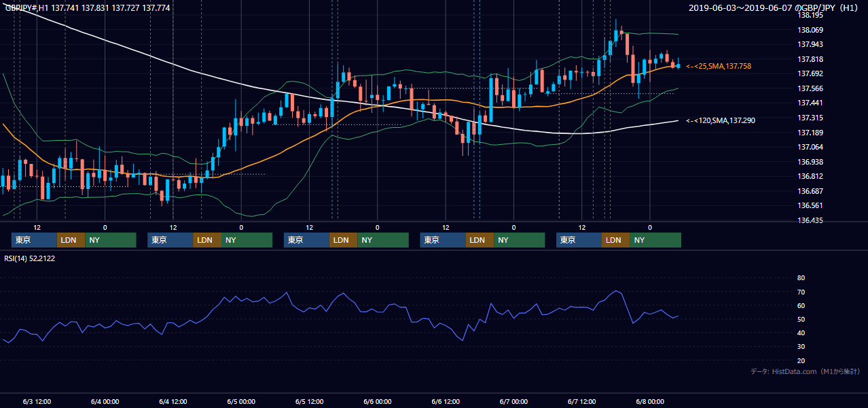868x408 pixels.
Task: Select the 6/4 00:00 time axis label
Action: pyautogui.click(x=105, y=401)
